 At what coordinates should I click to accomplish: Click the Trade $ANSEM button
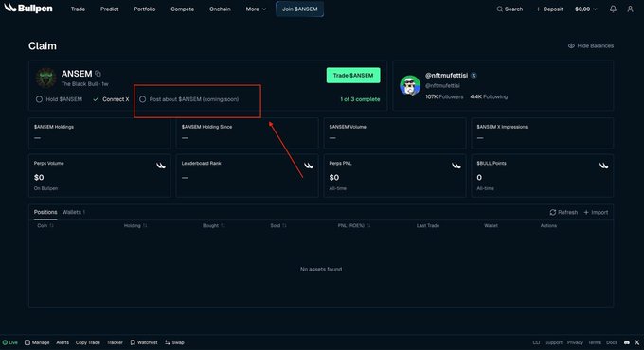tap(353, 76)
